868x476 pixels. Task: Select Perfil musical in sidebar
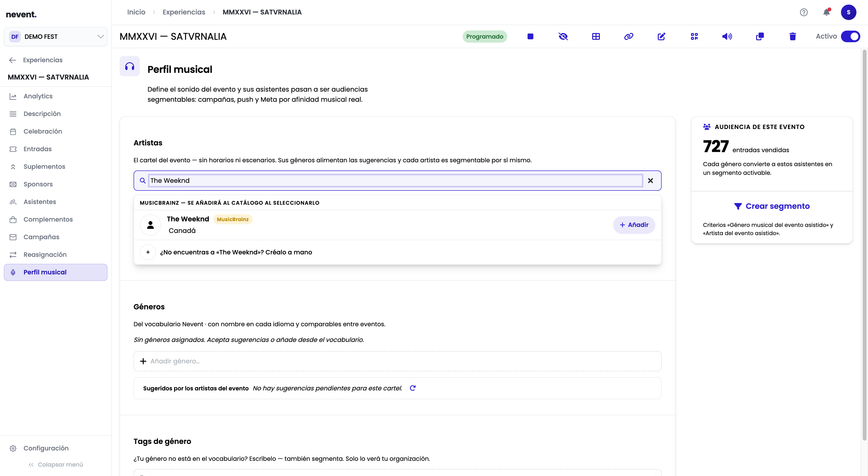(x=56, y=272)
